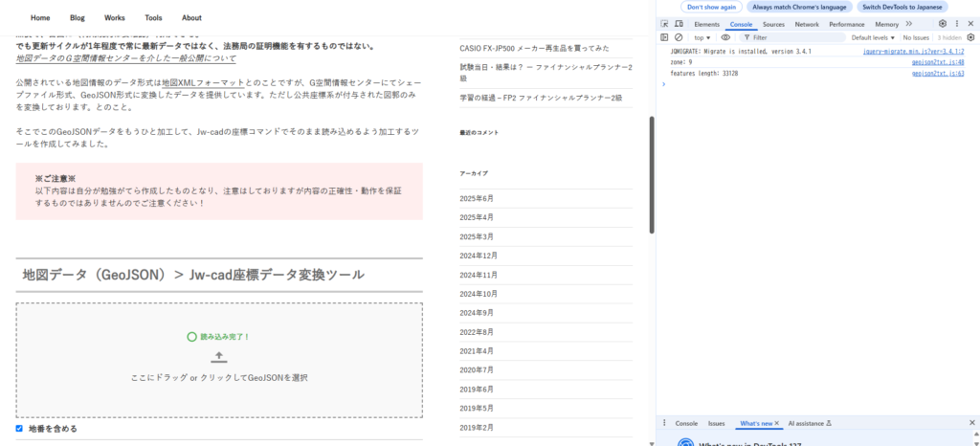Click the upload arrow icon in drop zone
980x446 pixels.
(x=219, y=357)
